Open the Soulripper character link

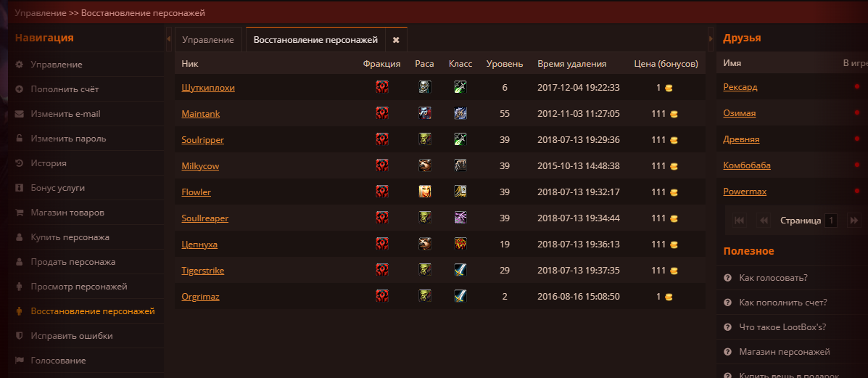(x=202, y=140)
